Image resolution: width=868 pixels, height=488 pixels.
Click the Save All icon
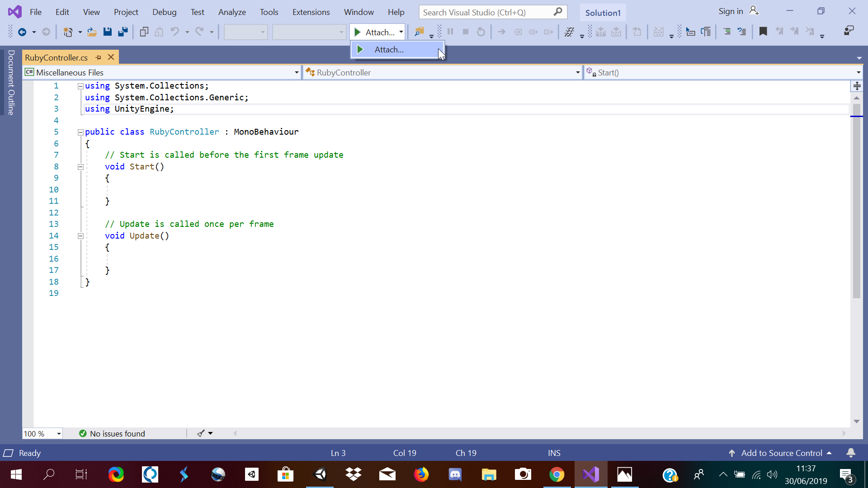123,32
